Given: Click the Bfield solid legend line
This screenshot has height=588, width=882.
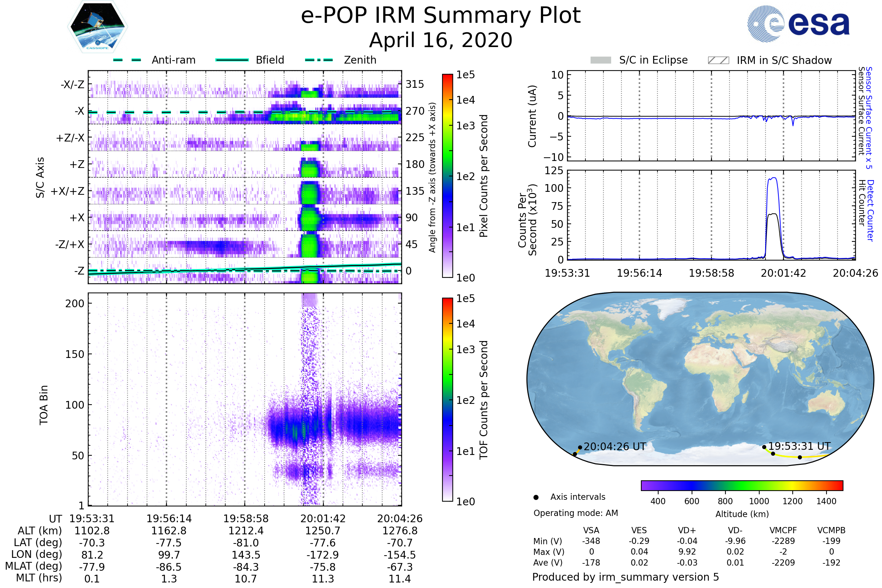Looking at the screenshot, I should pos(232,60).
